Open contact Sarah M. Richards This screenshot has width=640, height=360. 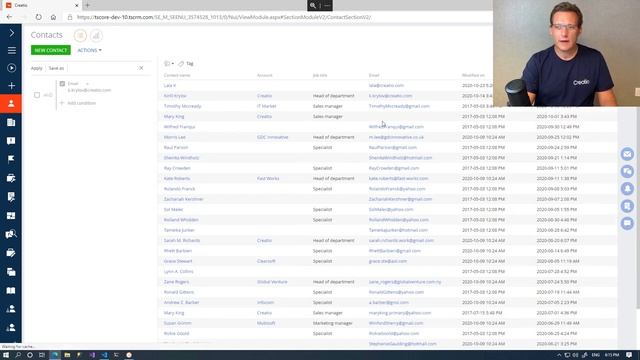pos(182,240)
